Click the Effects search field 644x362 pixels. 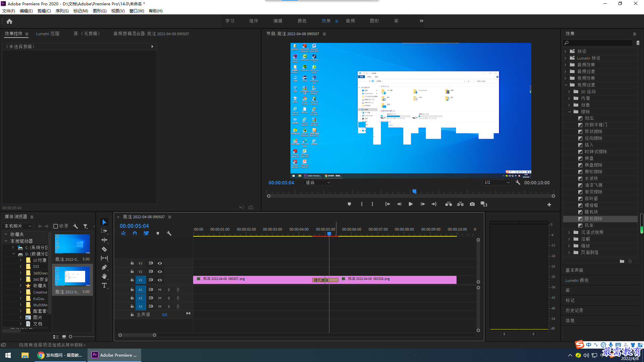coord(598,43)
